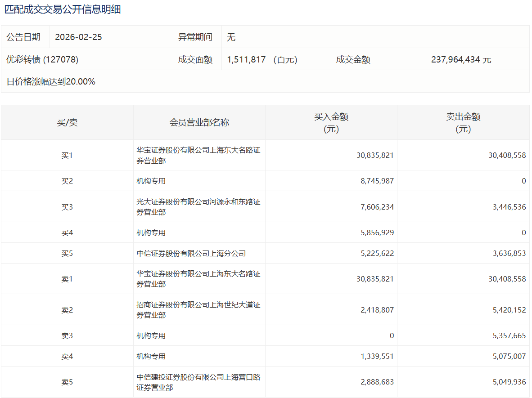Click the 卖出金额 (元) column header
This screenshot has width=532, height=398.
pos(463,122)
